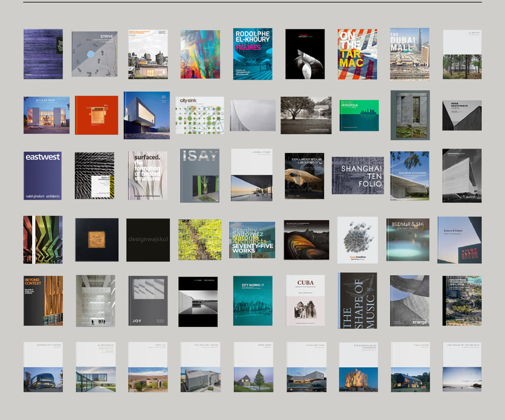The image size is (505, 420).
Task: Select the 'Rodolphe El-Khoury Figures' cover
Action: coord(252,53)
